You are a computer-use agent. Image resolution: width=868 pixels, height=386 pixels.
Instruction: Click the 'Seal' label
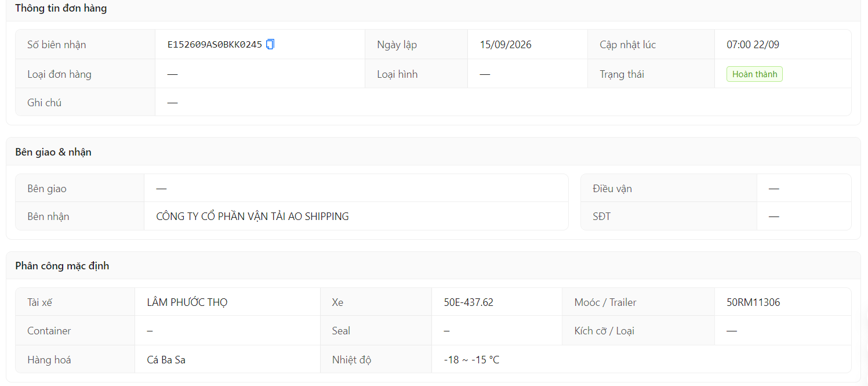pos(341,331)
